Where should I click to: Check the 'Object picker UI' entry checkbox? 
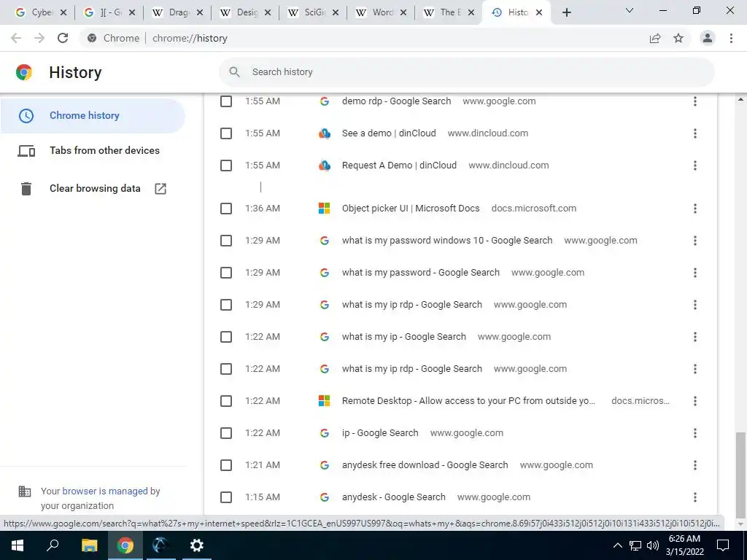pyautogui.click(x=226, y=209)
